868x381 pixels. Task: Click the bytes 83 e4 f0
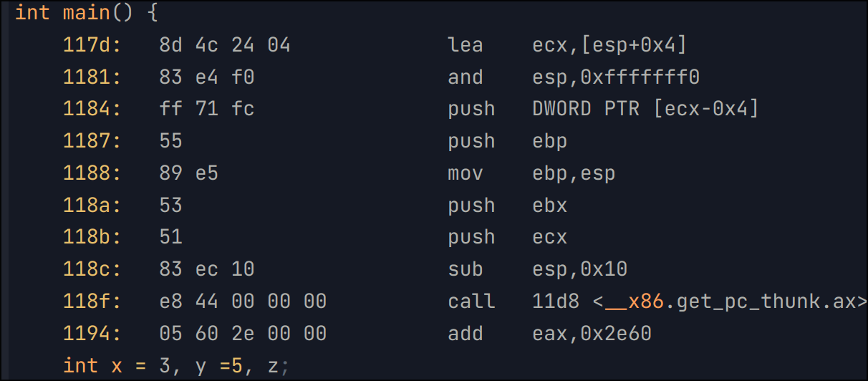click(x=207, y=77)
